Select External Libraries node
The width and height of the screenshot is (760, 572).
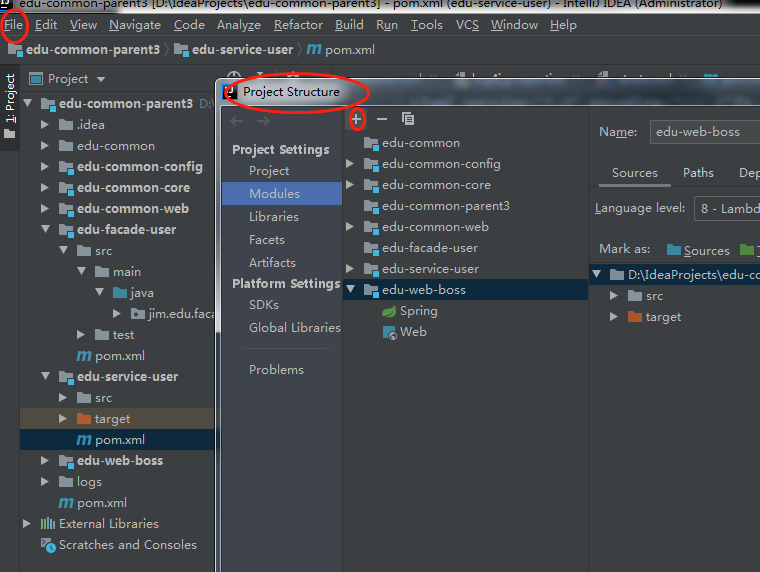100,524
